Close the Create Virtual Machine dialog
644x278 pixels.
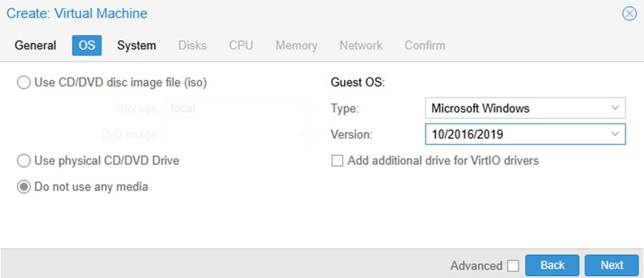629,14
